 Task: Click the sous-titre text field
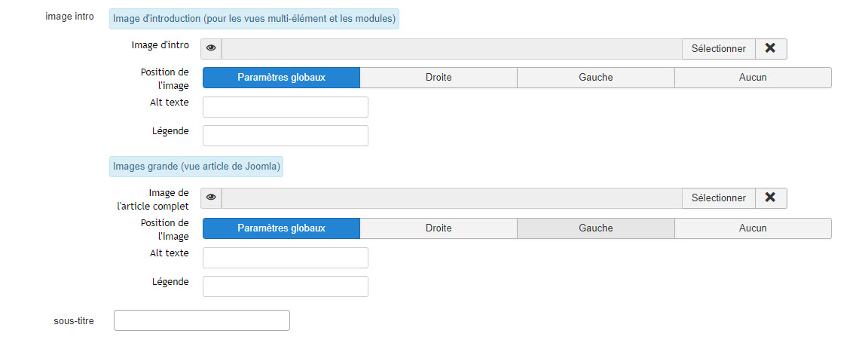201,320
